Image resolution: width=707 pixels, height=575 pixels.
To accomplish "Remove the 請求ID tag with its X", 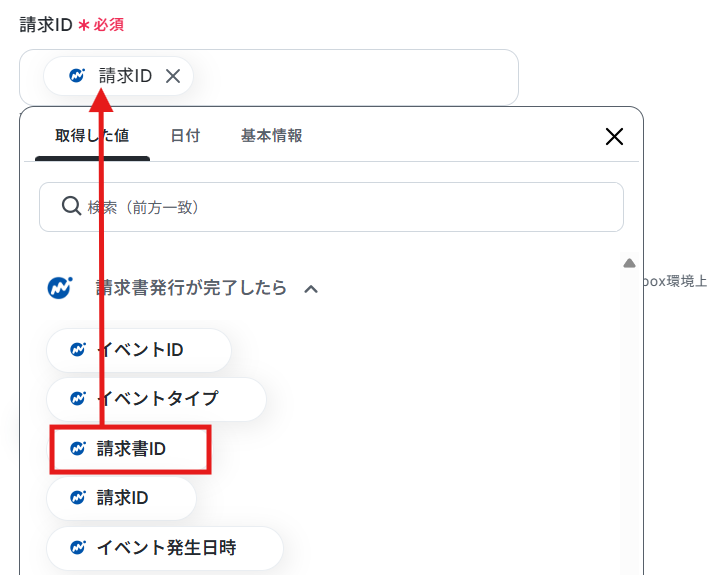I will coord(173,76).
